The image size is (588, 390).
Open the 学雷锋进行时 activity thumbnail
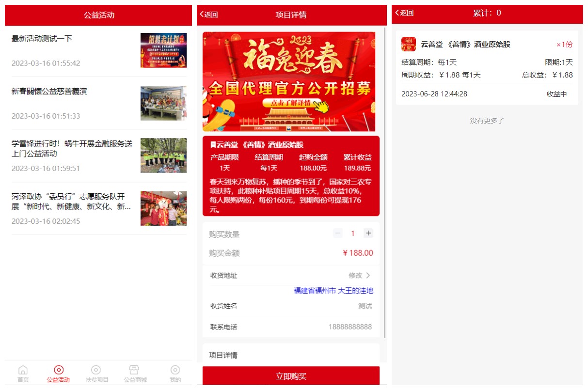pyautogui.click(x=163, y=156)
